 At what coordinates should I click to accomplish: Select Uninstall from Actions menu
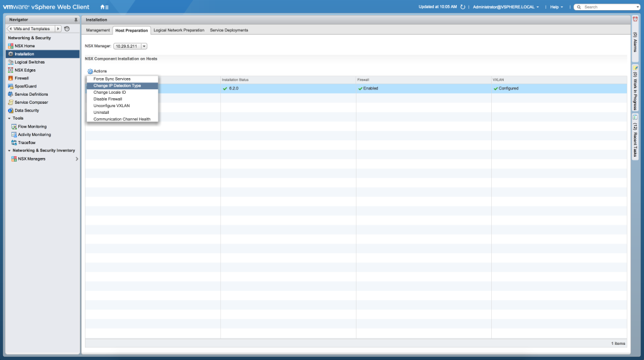122,112
